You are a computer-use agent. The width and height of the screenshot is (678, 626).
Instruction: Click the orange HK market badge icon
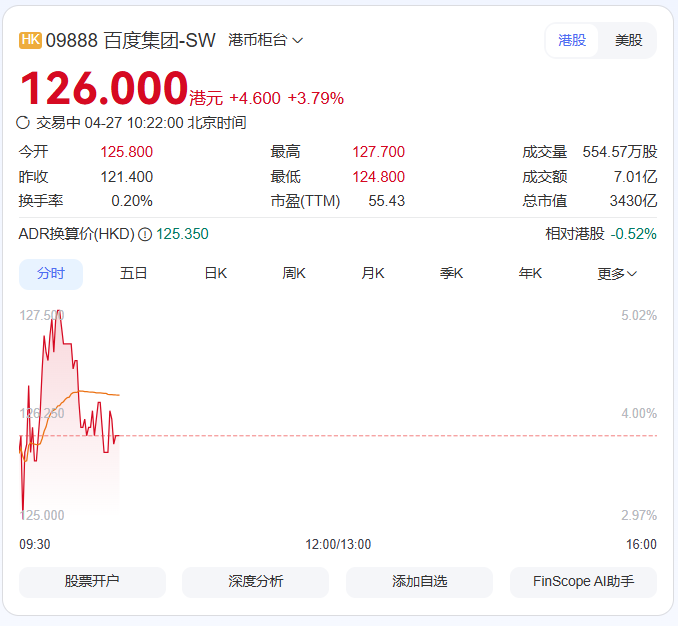click(x=30, y=40)
